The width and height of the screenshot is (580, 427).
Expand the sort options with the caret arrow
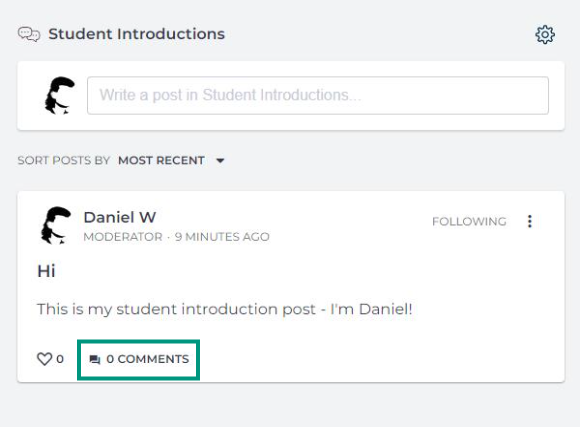click(x=220, y=161)
